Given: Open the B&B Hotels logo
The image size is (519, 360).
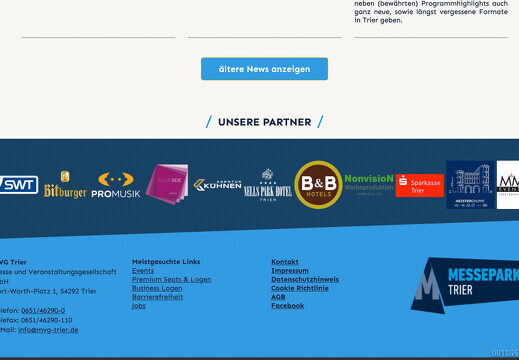Looking at the screenshot, I should [x=318, y=185].
